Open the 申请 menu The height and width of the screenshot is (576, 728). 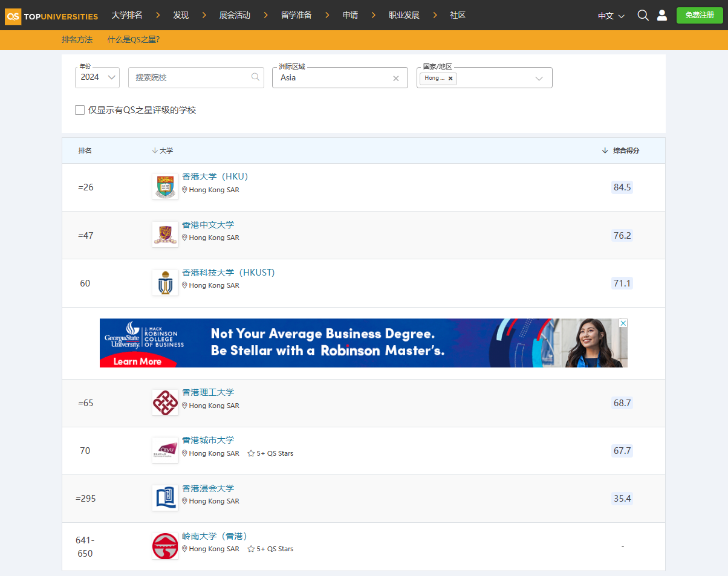click(351, 15)
